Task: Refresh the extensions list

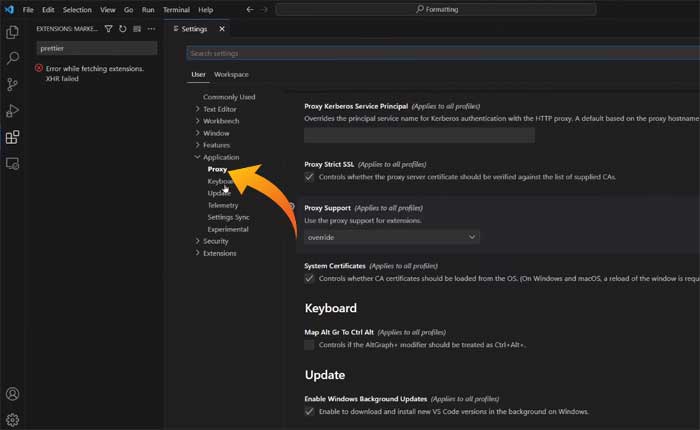Action: [122, 29]
